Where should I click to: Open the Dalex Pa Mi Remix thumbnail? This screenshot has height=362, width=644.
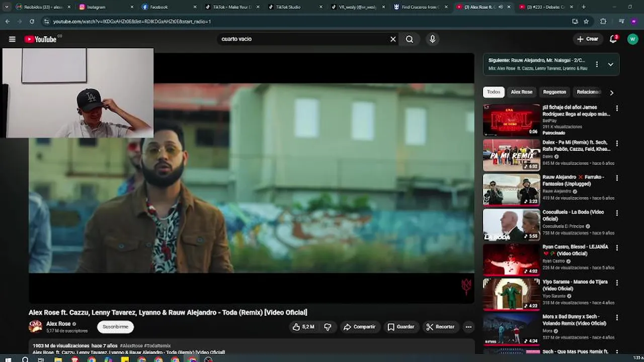tap(511, 155)
